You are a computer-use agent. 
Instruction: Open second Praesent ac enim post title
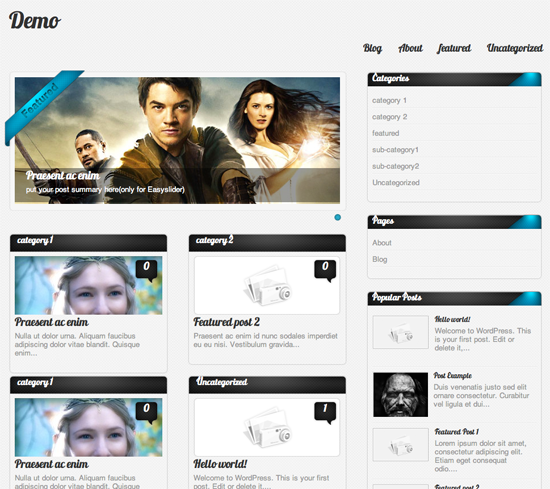[x=52, y=464]
